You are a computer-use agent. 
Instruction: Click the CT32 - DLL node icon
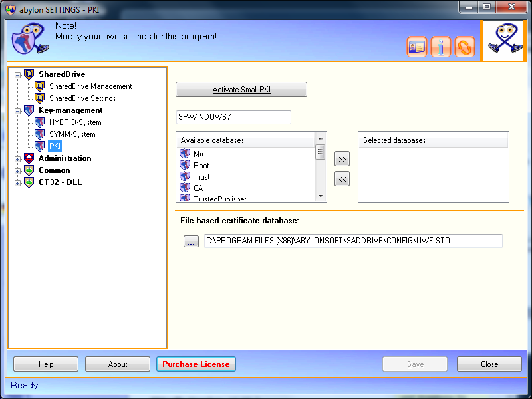tap(29, 182)
